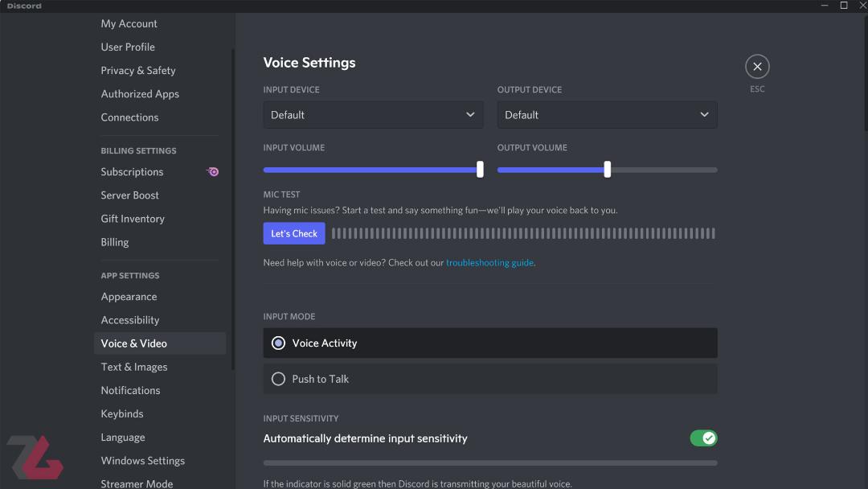Close settings with the ESC circle icon
Image resolution: width=868 pixels, height=489 pixels.
757,67
